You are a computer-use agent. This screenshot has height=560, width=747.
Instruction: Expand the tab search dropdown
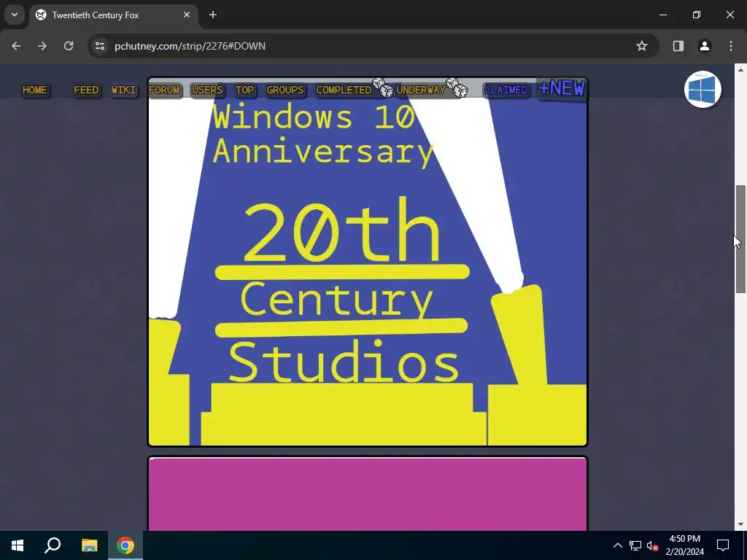pyautogui.click(x=15, y=15)
